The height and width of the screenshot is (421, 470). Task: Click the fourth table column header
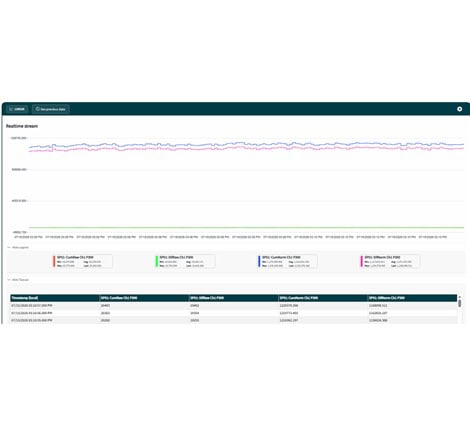[x=323, y=298]
